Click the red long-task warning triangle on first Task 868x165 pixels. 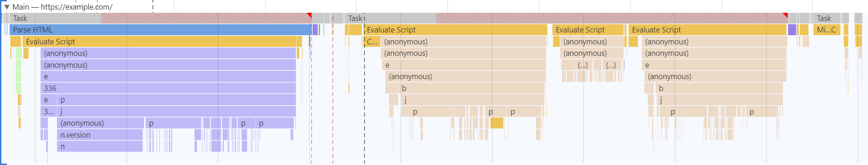309,16
